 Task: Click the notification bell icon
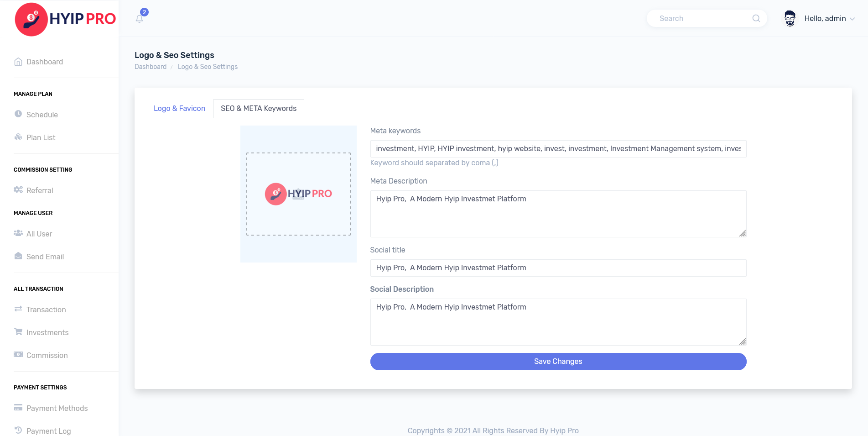tap(140, 19)
